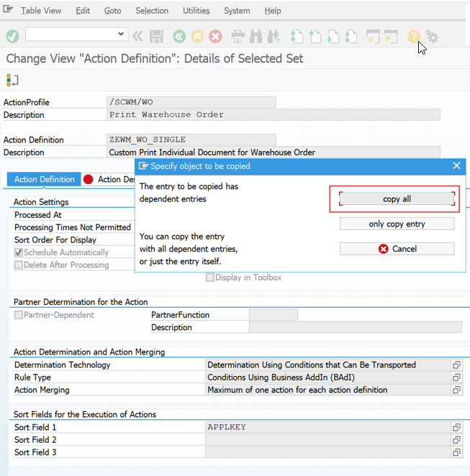470x476 pixels.
Task: Click the Sort Field 1 value APPLKEY
Action: [x=328, y=427]
